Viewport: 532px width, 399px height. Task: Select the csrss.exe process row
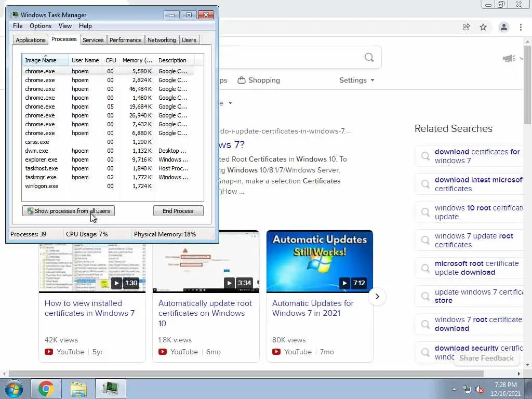coord(109,142)
